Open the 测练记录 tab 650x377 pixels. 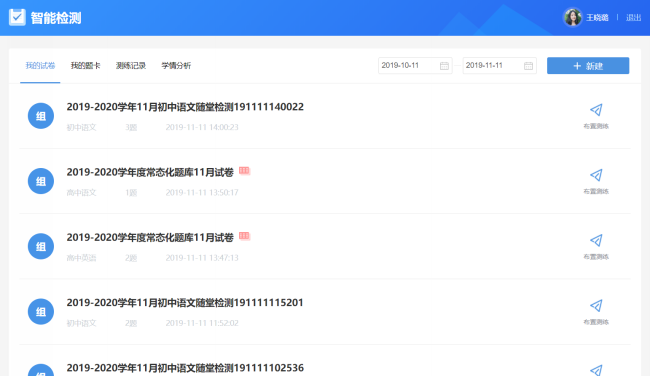[131, 66]
